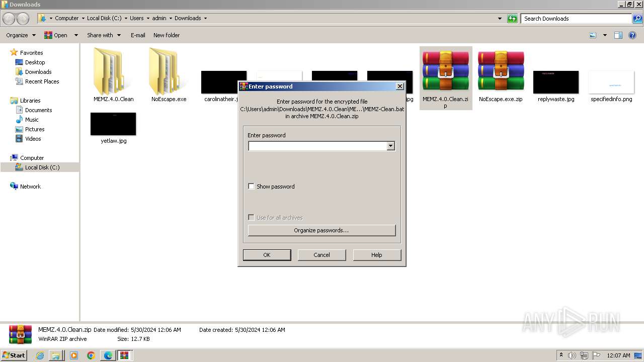Cancel the Enter password dialog
The height and width of the screenshot is (362, 644).
[x=321, y=255]
